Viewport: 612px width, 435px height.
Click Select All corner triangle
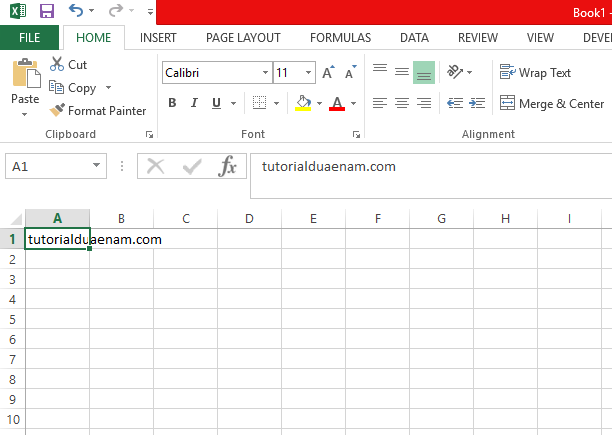click(x=16, y=218)
